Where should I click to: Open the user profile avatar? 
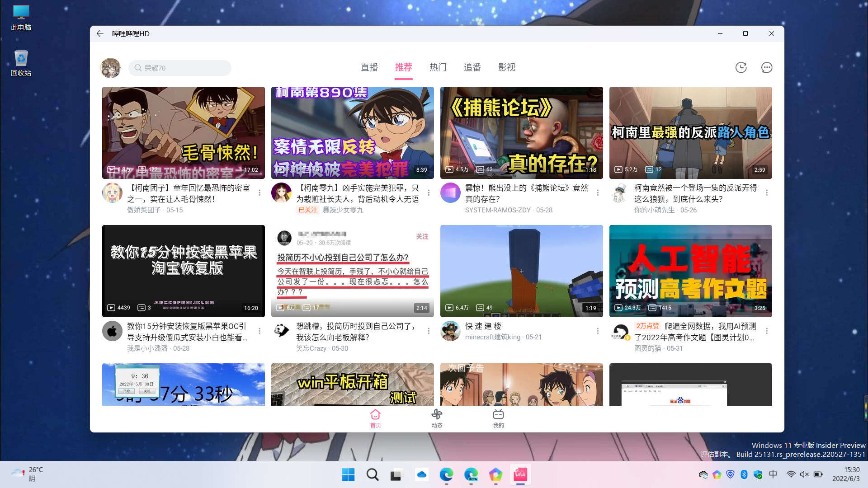(110, 68)
